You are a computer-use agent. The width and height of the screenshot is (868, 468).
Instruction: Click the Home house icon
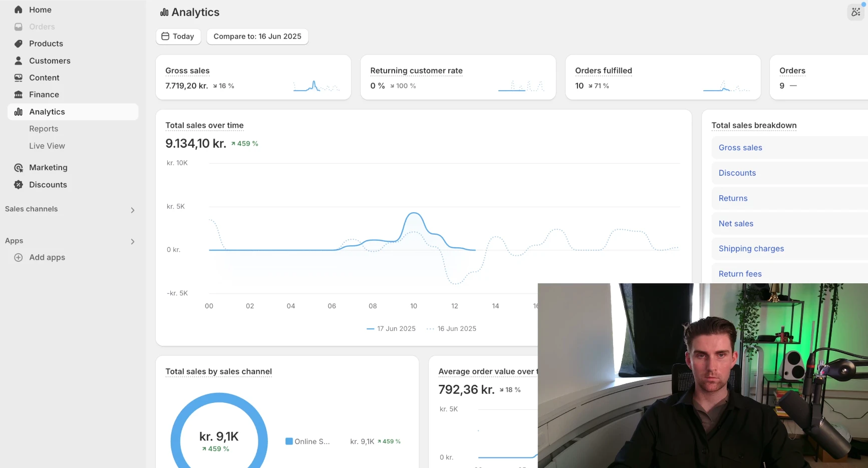[x=19, y=10]
